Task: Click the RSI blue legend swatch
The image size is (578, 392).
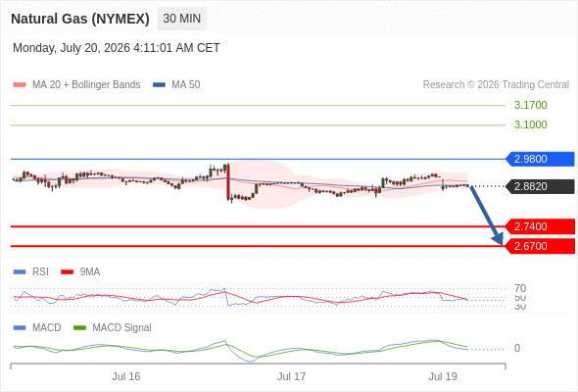Action: pyautogui.click(x=20, y=272)
